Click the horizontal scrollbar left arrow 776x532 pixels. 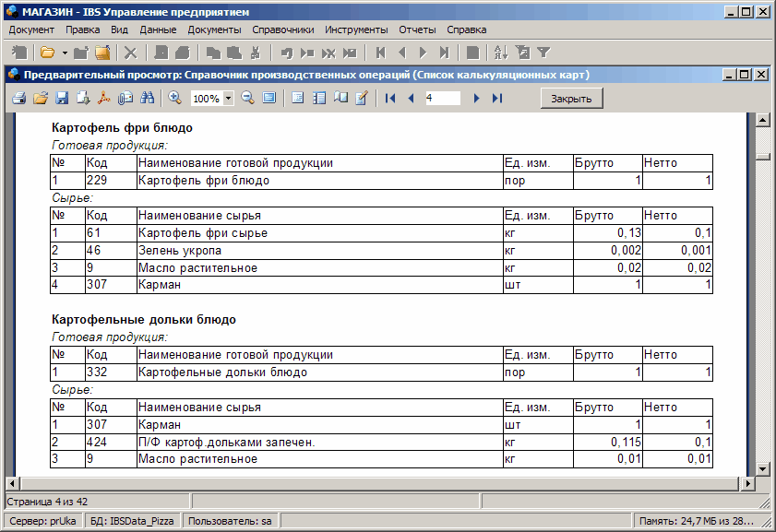point(13,483)
